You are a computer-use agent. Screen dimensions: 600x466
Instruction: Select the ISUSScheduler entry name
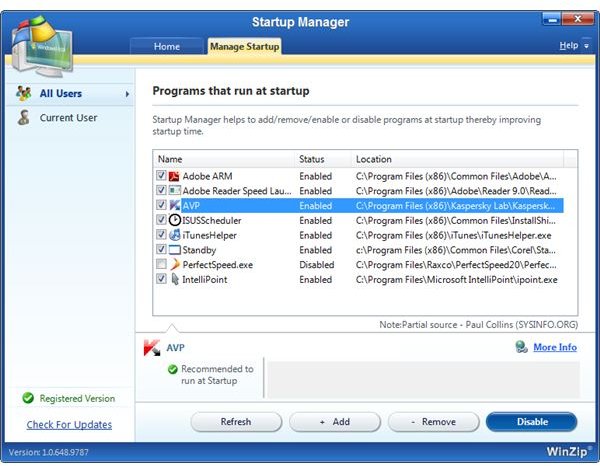click(212, 220)
